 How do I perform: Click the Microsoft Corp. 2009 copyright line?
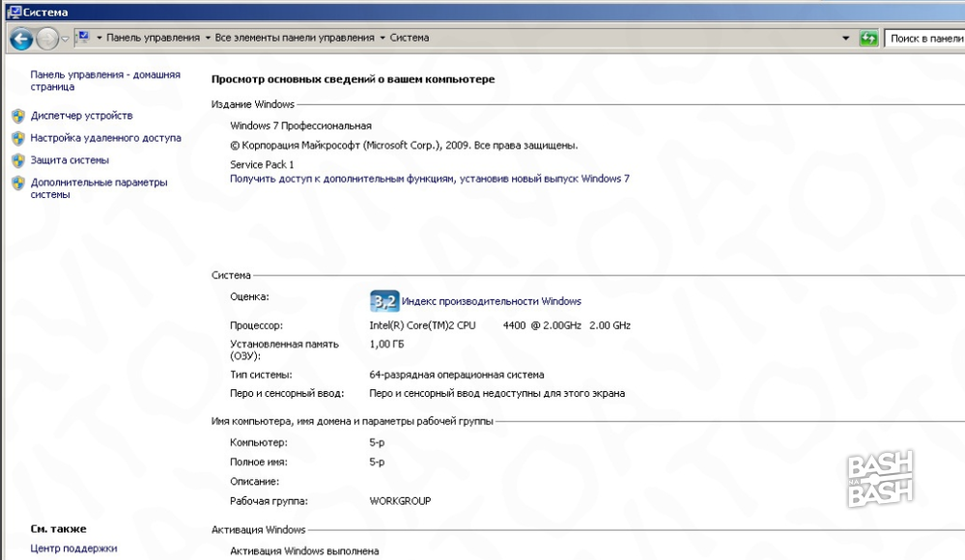pyautogui.click(x=404, y=145)
